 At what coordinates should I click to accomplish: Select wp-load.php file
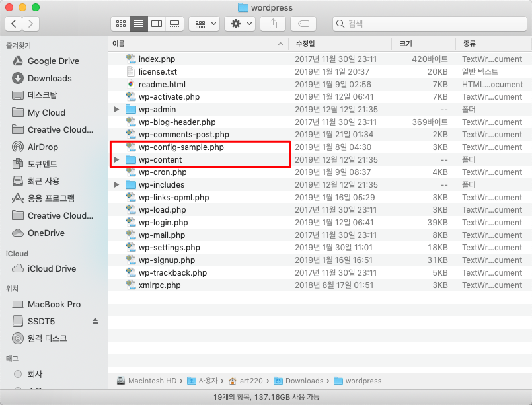click(162, 210)
